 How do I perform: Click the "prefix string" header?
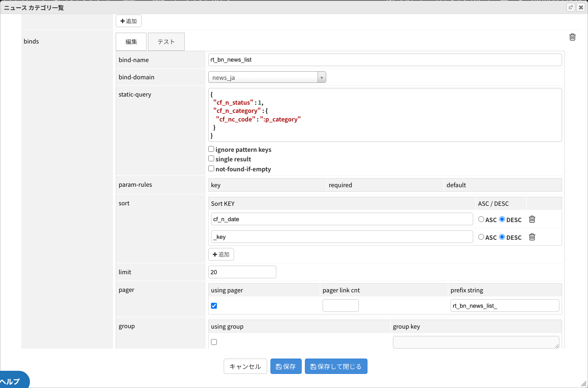(467, 290)
